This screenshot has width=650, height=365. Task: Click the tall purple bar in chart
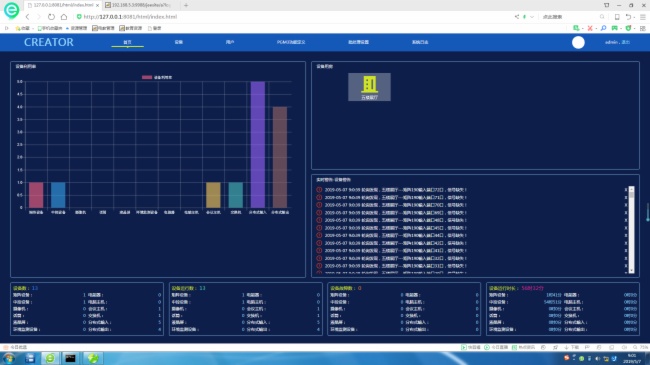[x=257, y=144]
